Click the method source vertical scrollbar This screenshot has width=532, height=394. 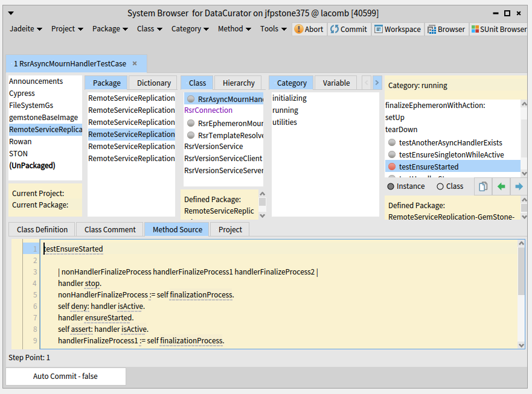pyautogui.click(x=521, y=272)
